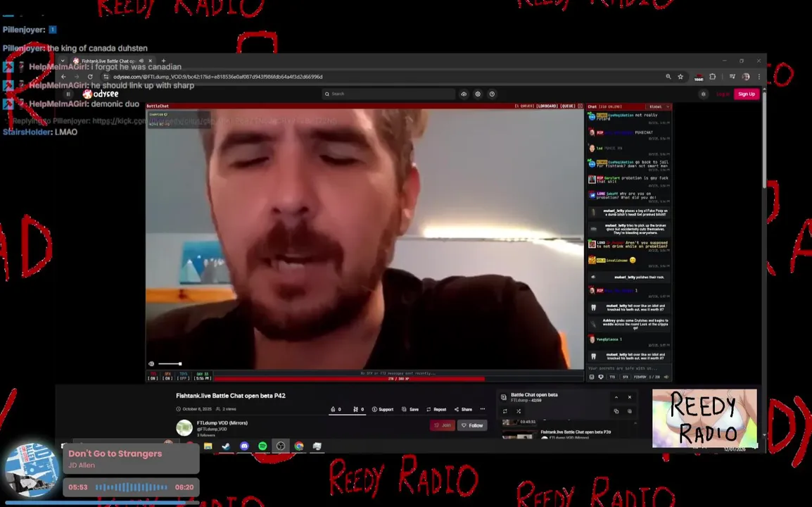Open the three-dot more options menu
812x507 pixels.
coord(483,409)
